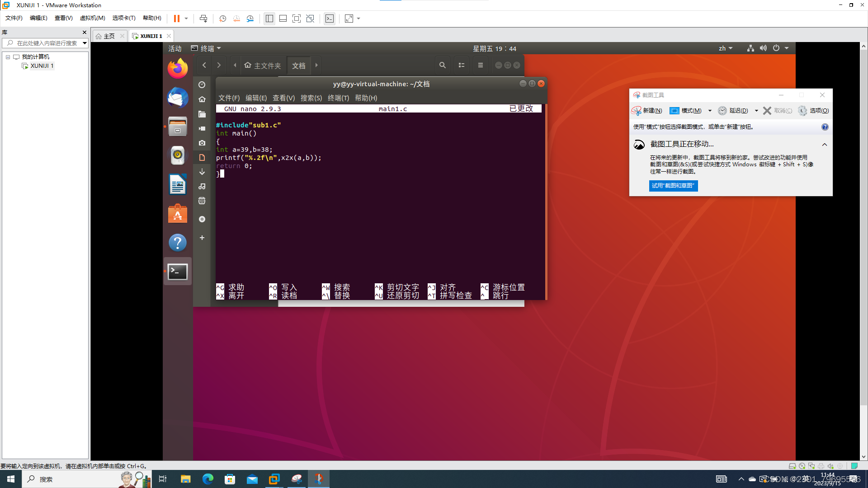
Task: Click the volume icon in Ubuntu top bar
Action: click(x=763, y=48)
